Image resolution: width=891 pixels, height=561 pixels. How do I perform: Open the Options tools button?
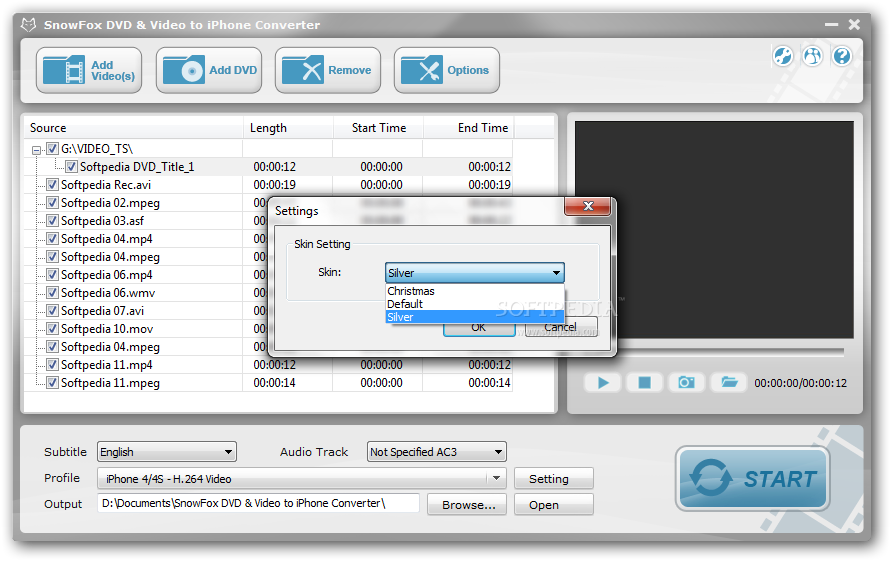pos(447,70)
